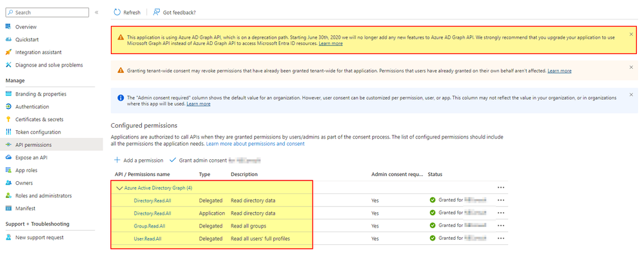Open the Azure Active Directory Graph ellipsis menu

tap(501, 187)
